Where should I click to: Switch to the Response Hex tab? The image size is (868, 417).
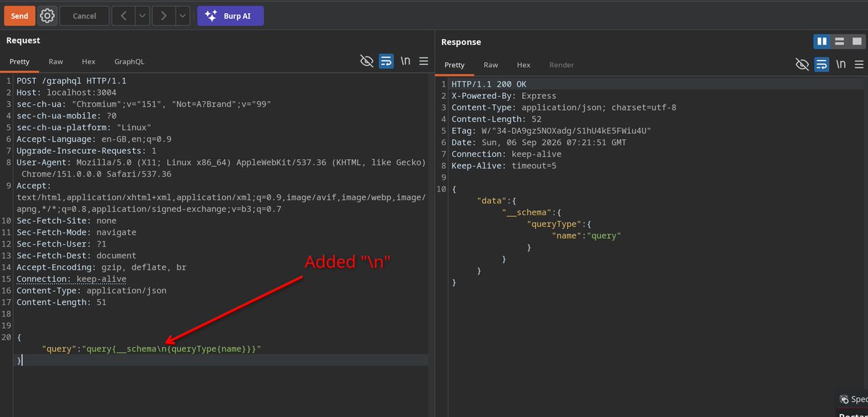523,65
